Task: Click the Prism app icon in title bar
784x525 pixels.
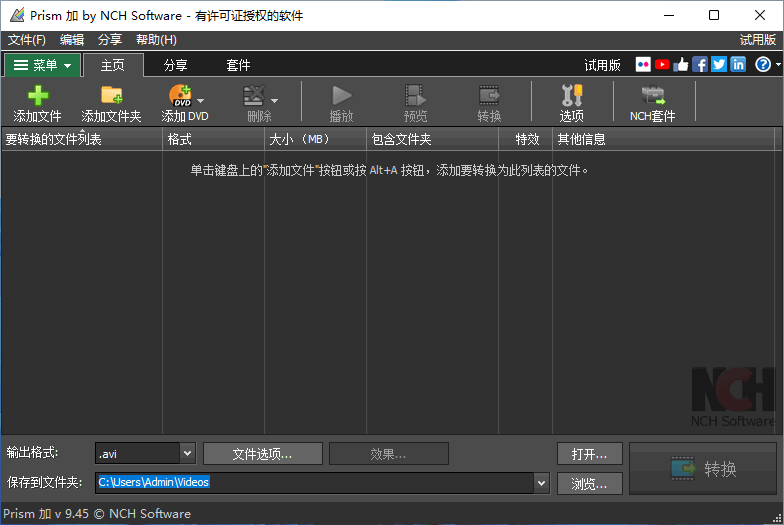Action: pyautogui.click(x=17, y=16)
